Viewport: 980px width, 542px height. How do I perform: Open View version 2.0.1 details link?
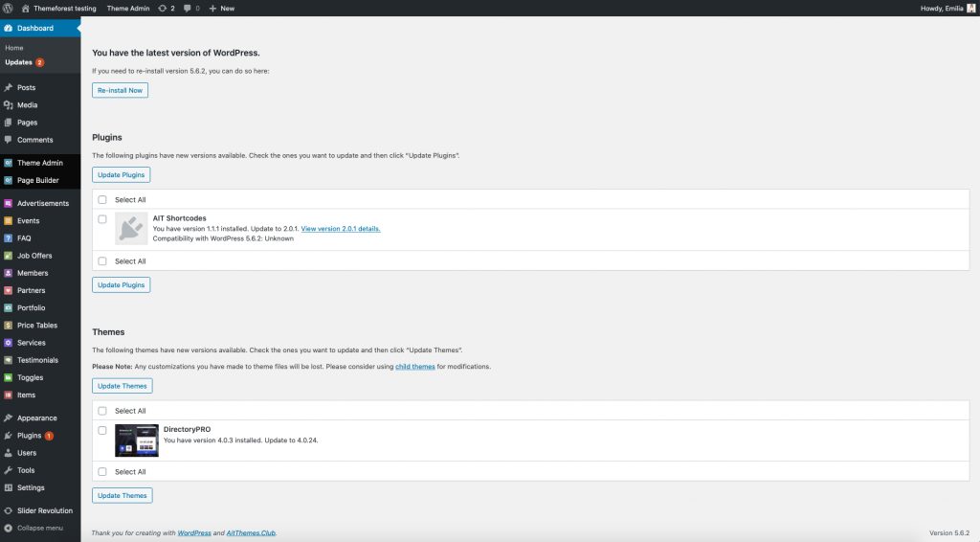(341, 229)
